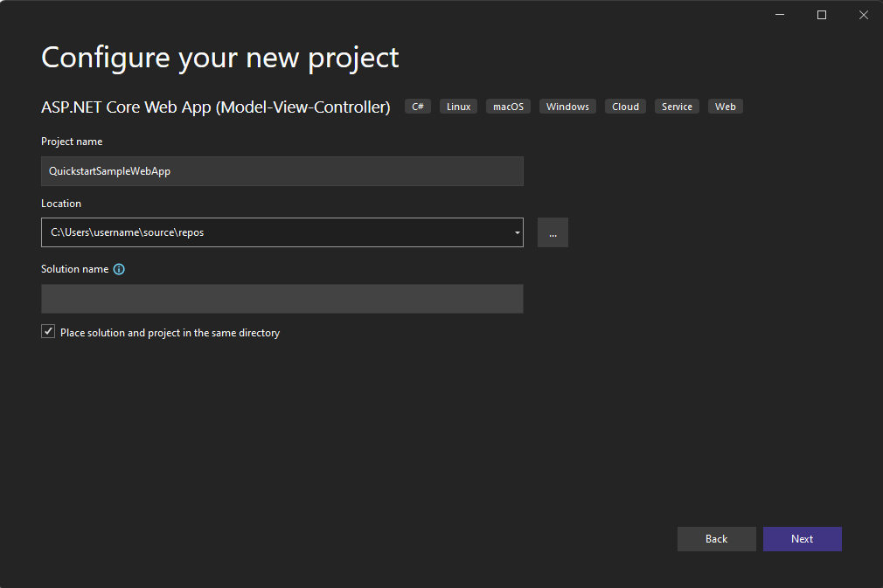Uncheck place solution and project in same directory
Image resolution: width=883 pixels, height=588 pixels.
pyautogui.click(x=48, y=330)
